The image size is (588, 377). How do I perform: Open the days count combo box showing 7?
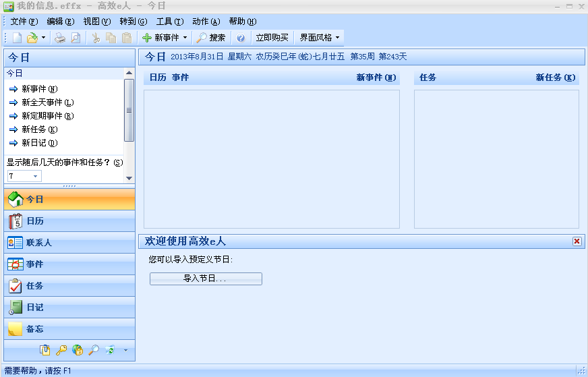24,176
